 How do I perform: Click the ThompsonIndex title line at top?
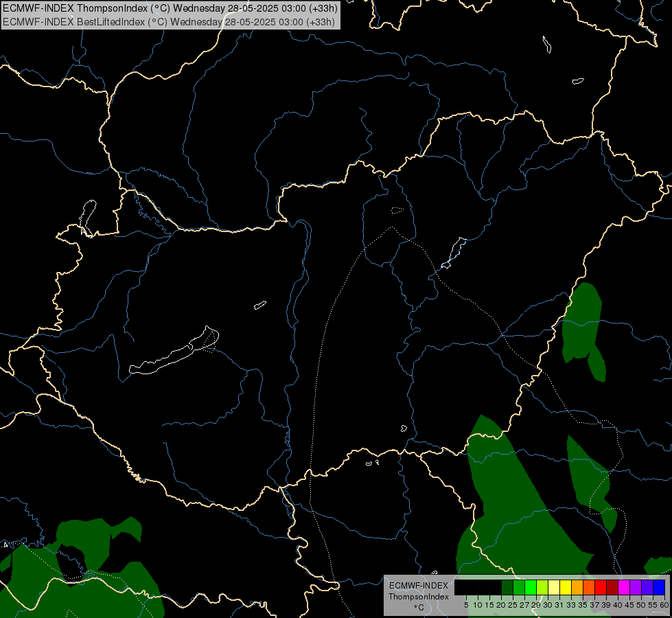(170, 8)
